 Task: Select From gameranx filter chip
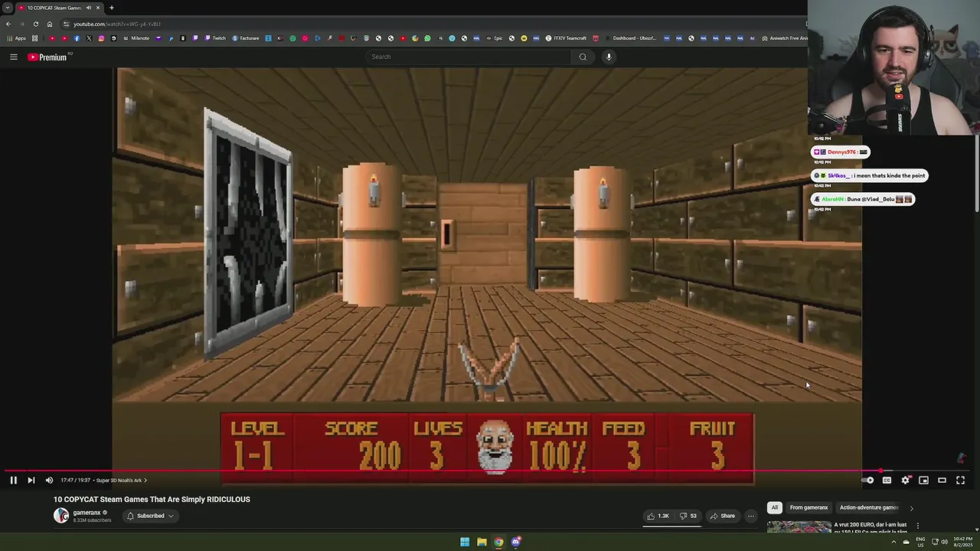808,507
